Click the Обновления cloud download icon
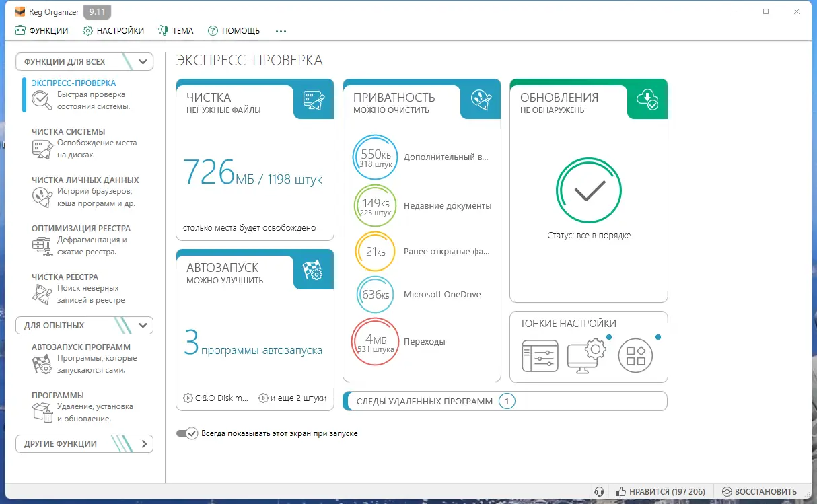Screen dimensions: 817x504 point(647,100)
